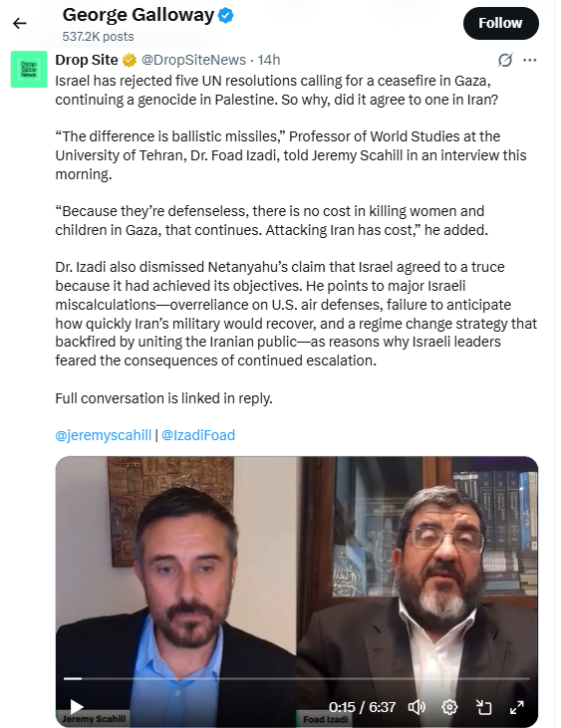Open Drop Site profile avatar
561x728 pixels.
29,69
